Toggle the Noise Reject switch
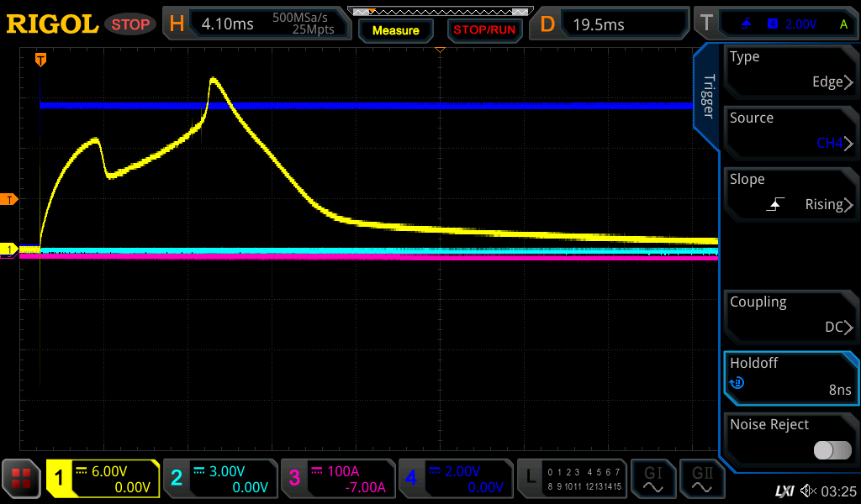The height and width of the screenshot is (504, 861). click(832, 451)
